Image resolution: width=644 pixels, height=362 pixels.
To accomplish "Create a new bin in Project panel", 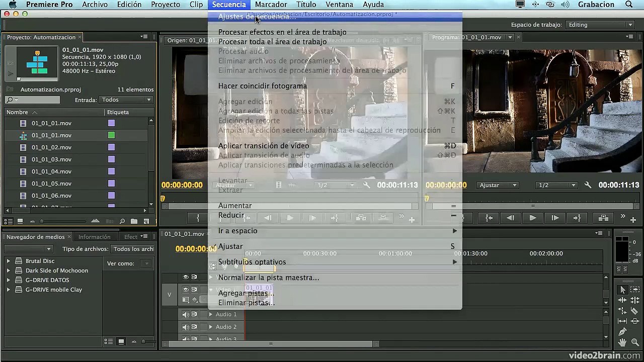I will coord(134,221).
